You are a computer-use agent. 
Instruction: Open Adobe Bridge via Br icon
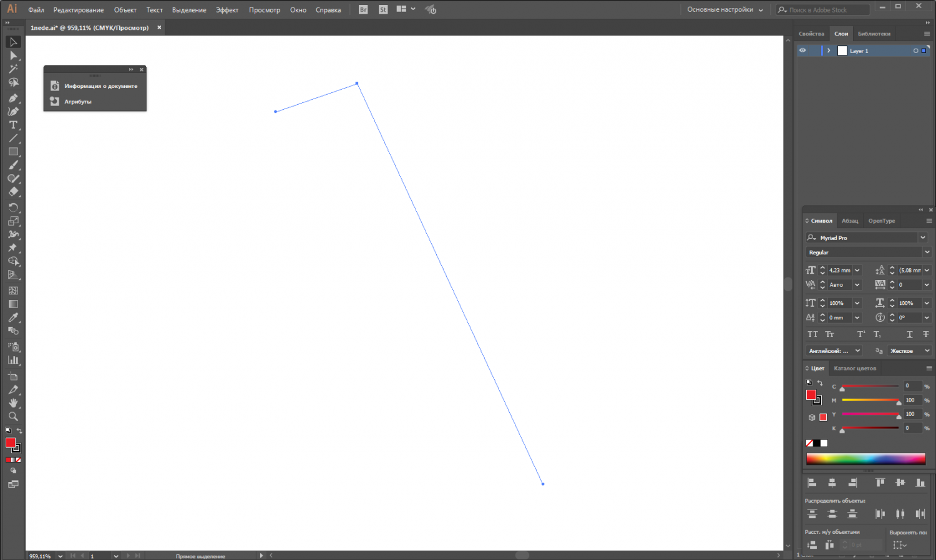click(363, 9)
